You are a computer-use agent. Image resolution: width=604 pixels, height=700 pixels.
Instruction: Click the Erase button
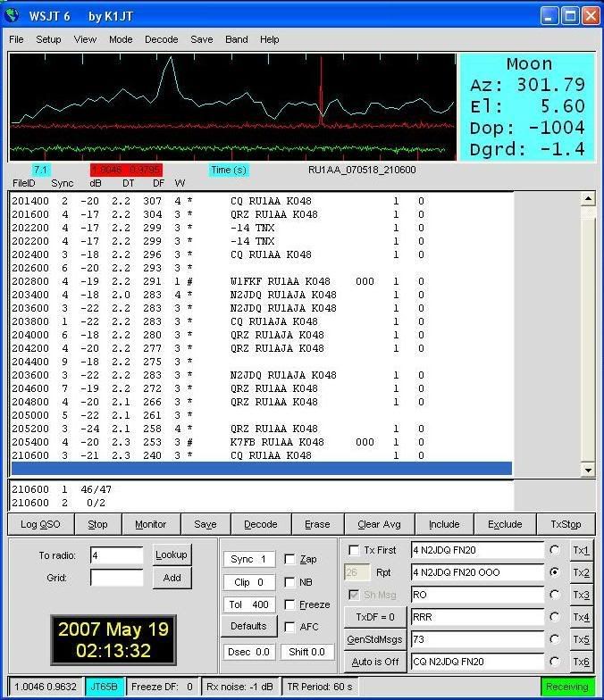point(317,524)
